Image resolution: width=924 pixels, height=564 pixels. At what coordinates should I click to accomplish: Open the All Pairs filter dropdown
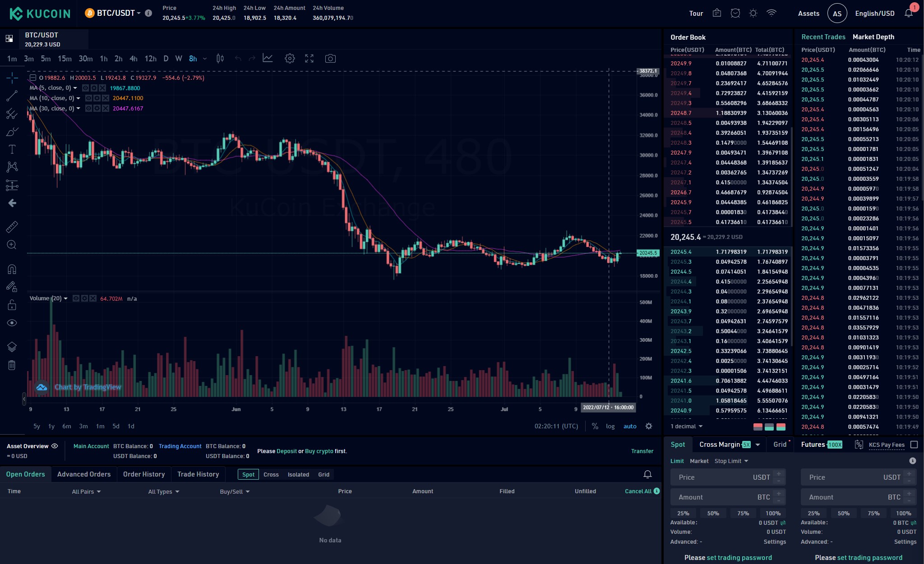[x=86, y=491]
